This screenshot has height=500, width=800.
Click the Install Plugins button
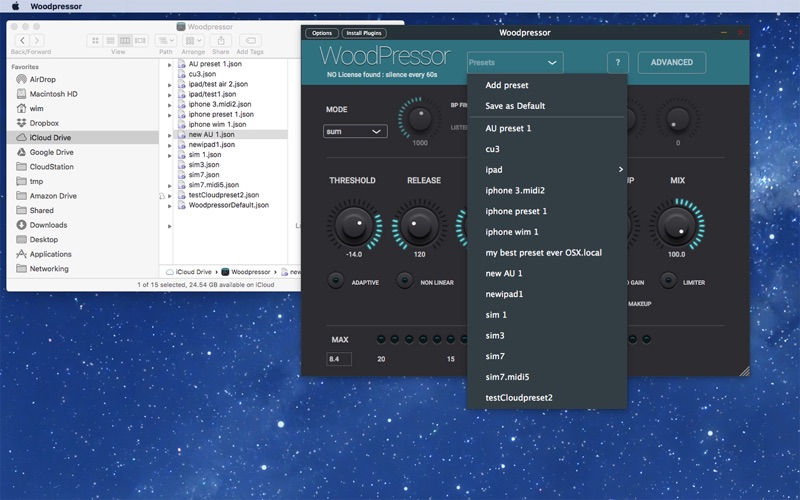pos(365,33)
